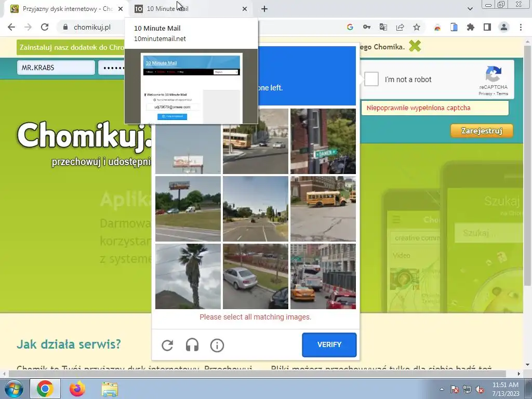Image resolution: width=532 pixels, height=399 pixels.
Task: Open Chrome from taskbar
Action: coord(45,389)
